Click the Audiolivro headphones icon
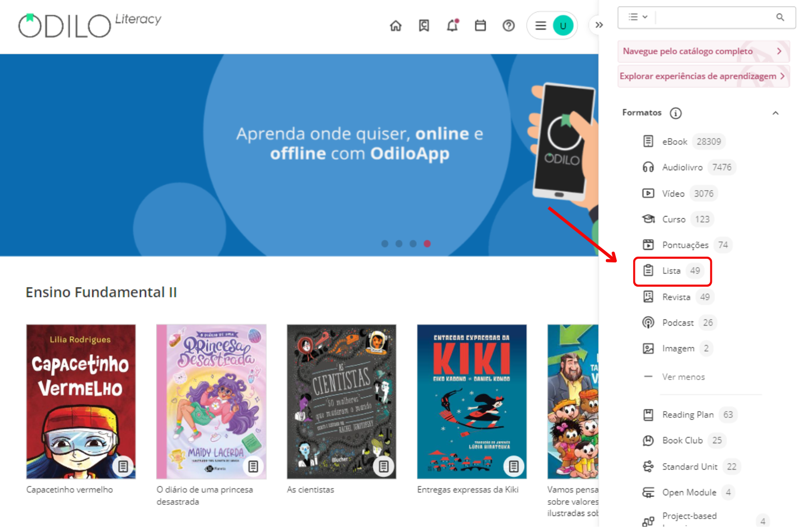The image size is (812, 527). tap(648, 167)
